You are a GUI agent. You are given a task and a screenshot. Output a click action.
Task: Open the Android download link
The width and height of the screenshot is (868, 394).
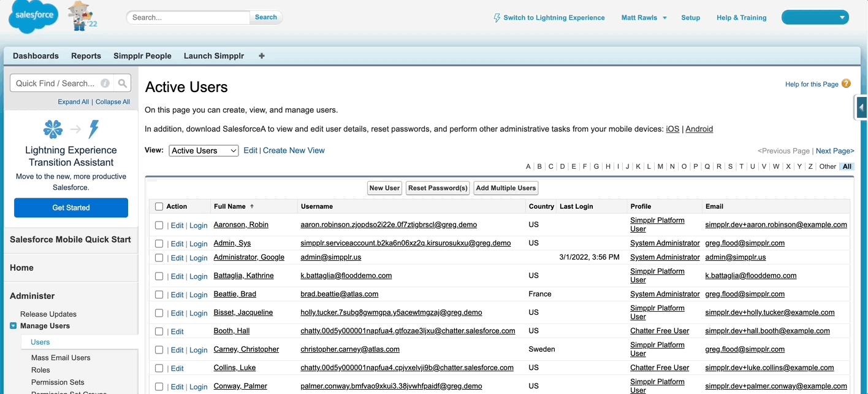coord(699,129)
